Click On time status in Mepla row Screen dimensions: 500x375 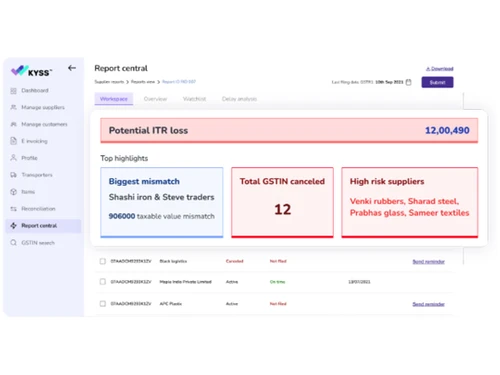(x=278, y=282)
